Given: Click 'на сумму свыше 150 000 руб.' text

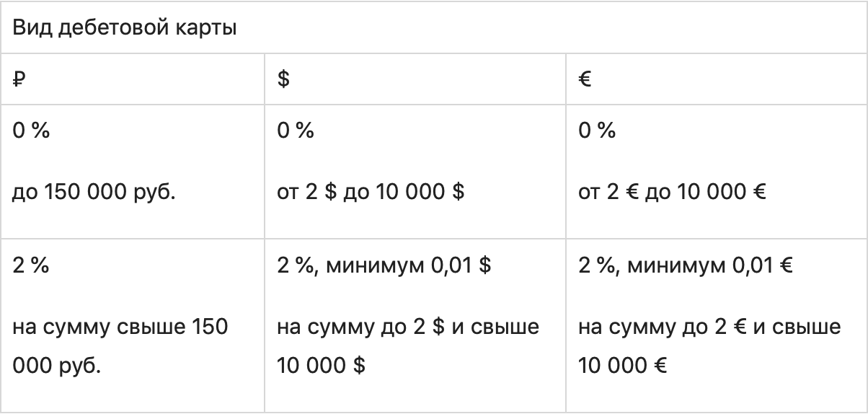Looking at the screenshot, I should [x=120, y=327].
